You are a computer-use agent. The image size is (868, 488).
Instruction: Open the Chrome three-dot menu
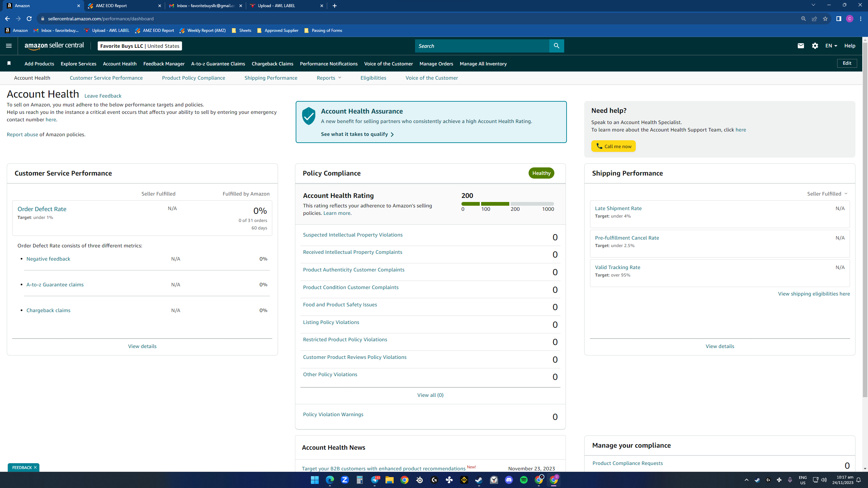[x=861, y=19]
